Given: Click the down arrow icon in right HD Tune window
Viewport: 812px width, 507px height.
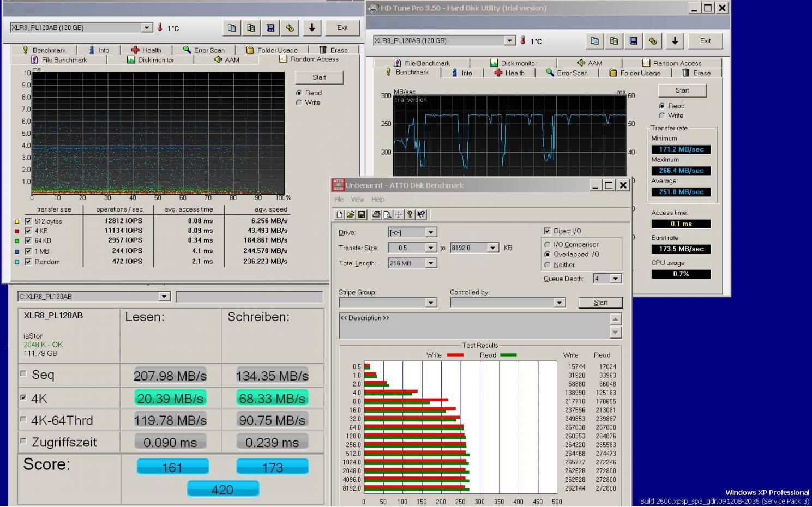Looking at the screenshot, I should (x=675, y=41).
